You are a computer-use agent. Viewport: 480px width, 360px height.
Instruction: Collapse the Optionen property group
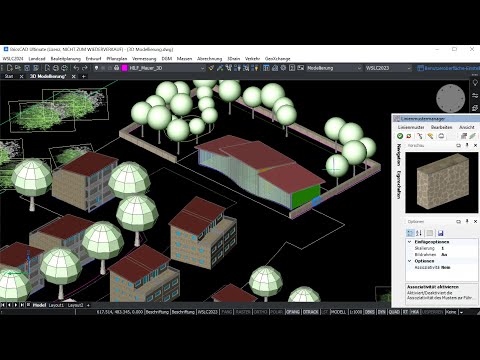click(409, 261)
